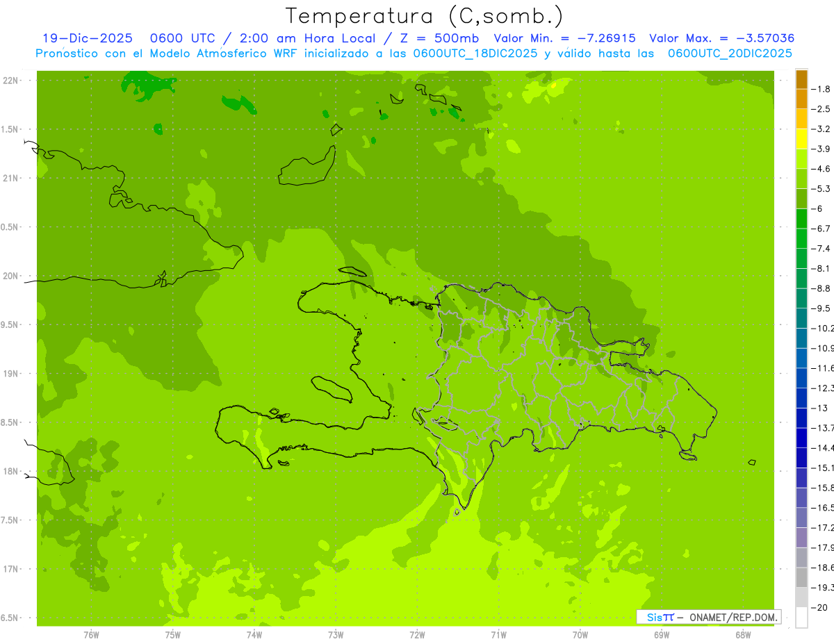Image resolution: width=834 pixels, height=644 pixels.
Task: Select the "Z = 500mb" pressure level text
Action: (x=439, y=38)
